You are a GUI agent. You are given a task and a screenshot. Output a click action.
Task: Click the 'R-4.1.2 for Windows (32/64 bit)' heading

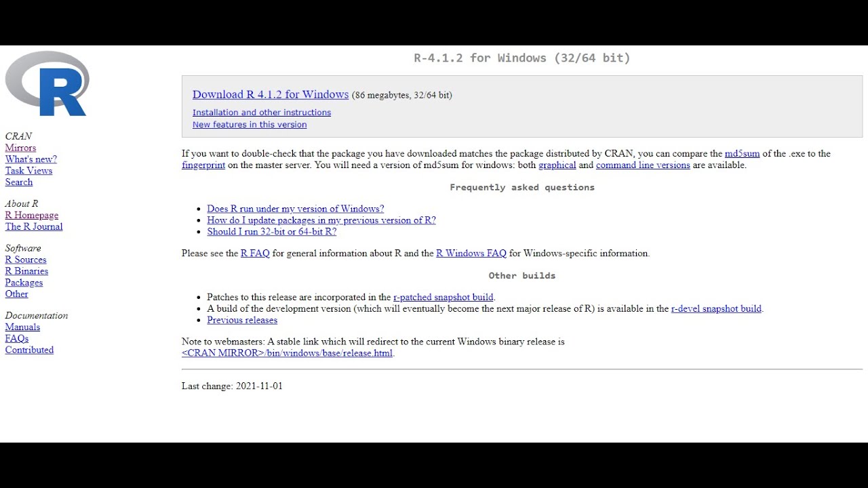(522, 58)
